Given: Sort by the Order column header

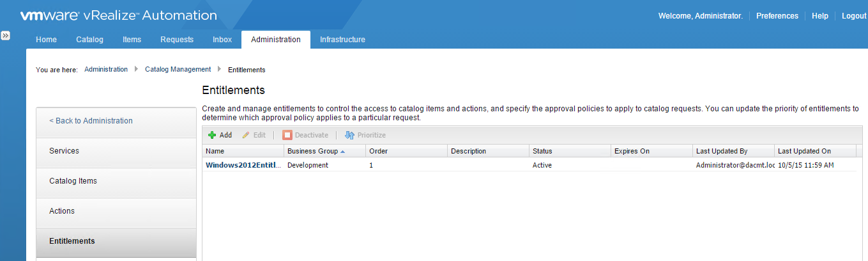Looking at the screenshot, I should tap(406, 151).
